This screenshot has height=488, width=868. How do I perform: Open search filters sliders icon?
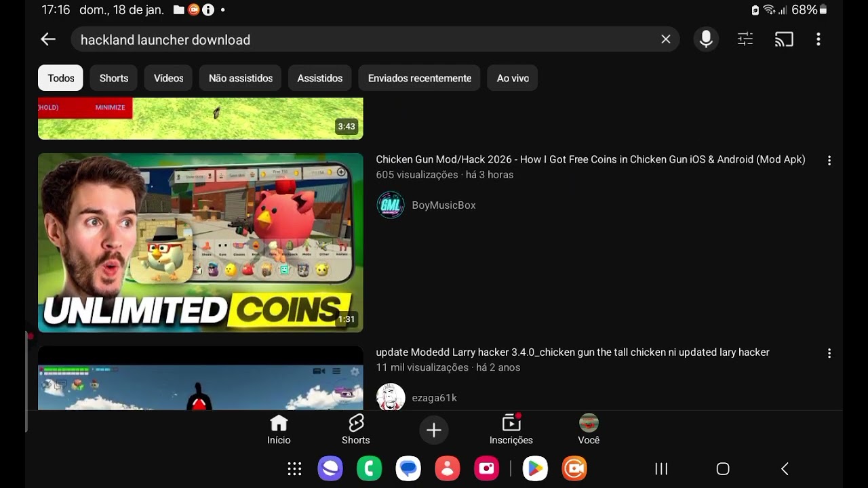pyautogui.click(x=745, y=39)
